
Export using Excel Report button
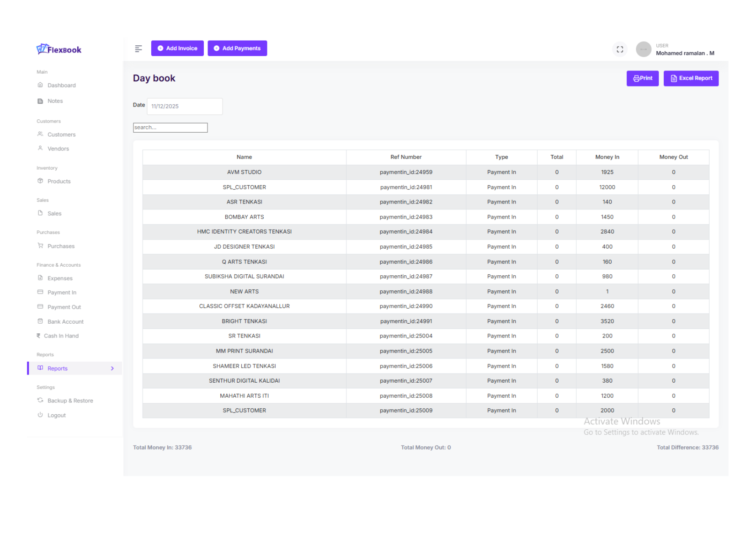point(691,79)
